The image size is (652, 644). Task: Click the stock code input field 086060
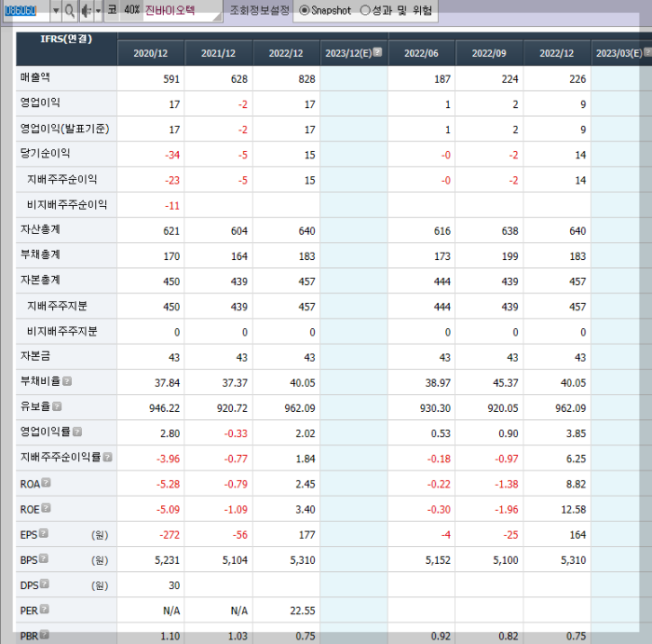click(26, 10)
